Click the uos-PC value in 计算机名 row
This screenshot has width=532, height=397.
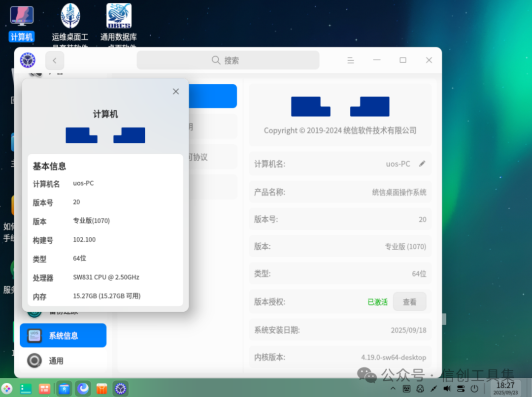(398, 164)
